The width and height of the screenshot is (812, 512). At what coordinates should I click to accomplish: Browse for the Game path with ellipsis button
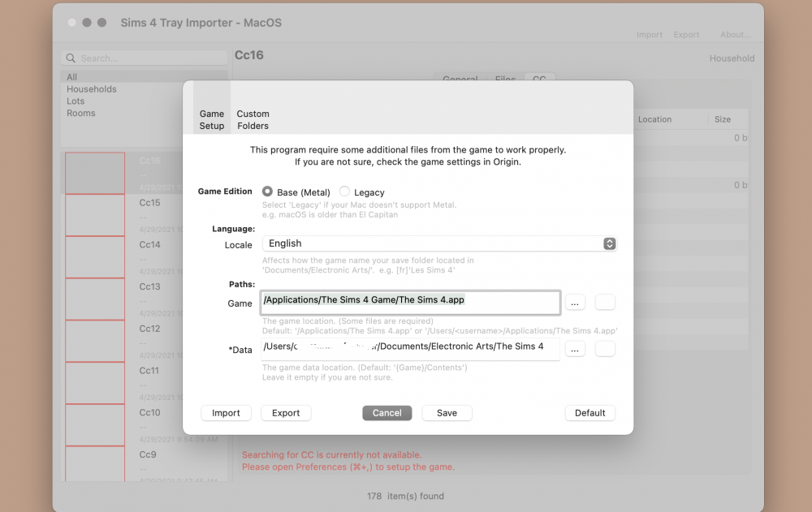(575, 303)
